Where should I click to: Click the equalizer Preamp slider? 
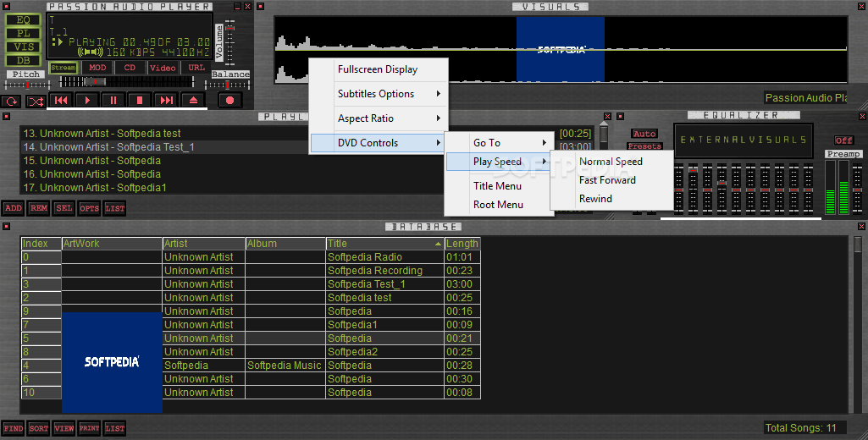pos(857,188)
